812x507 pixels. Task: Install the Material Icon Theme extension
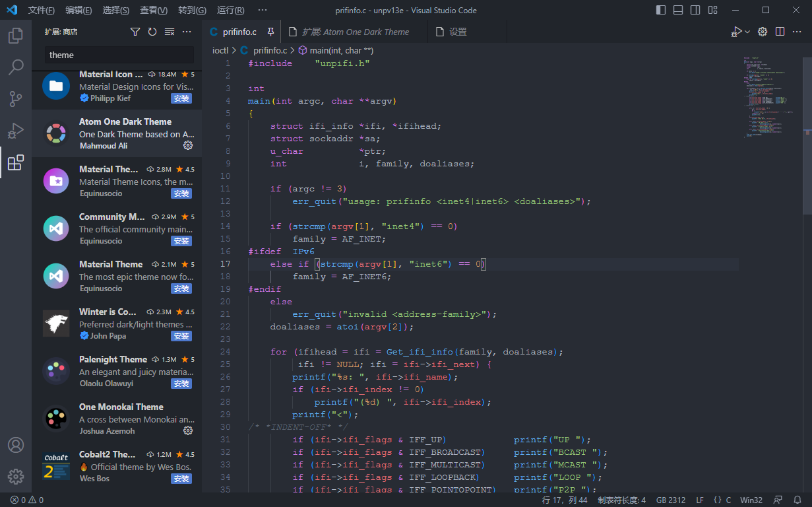181,98
